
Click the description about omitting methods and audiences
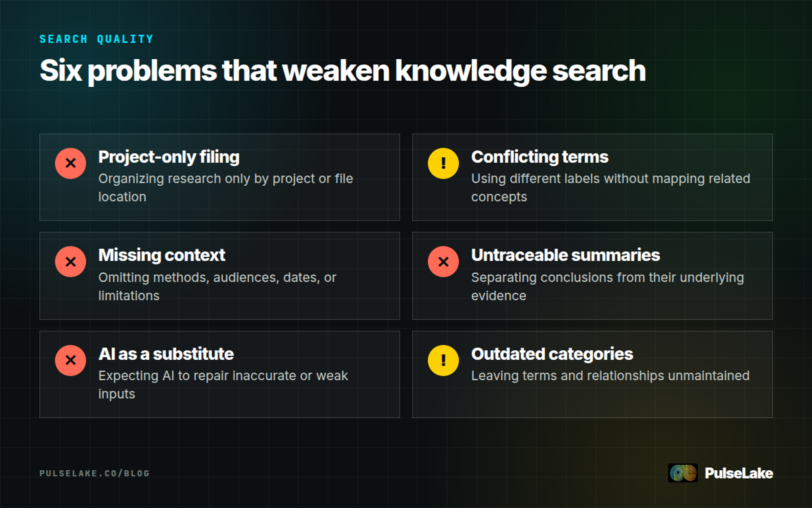217,287
